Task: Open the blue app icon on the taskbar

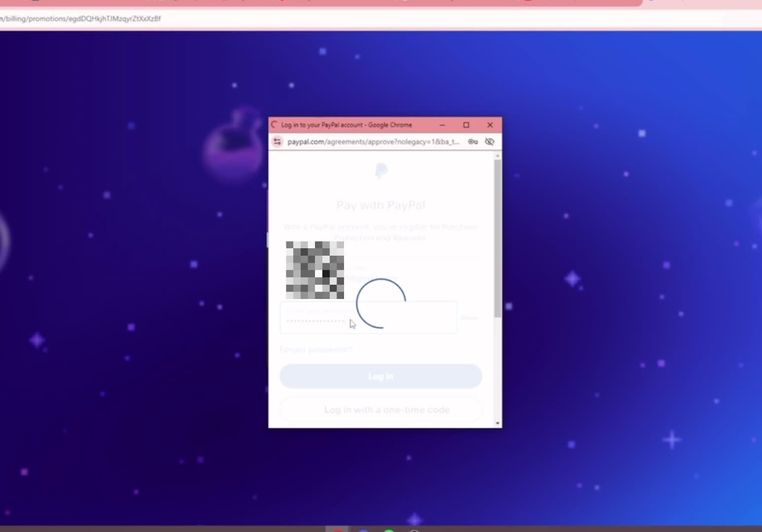Action: [363, 531]
